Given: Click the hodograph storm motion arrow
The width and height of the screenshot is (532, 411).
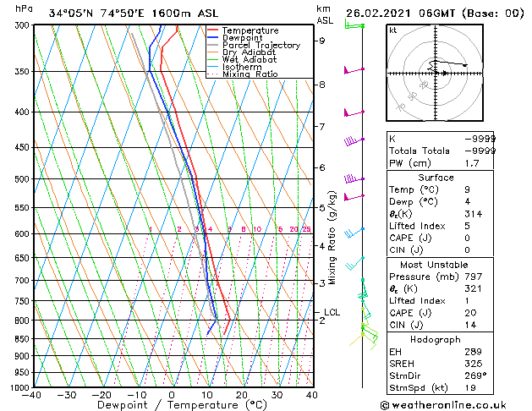Looking at the screenshot, I should [x=444, y=74].
